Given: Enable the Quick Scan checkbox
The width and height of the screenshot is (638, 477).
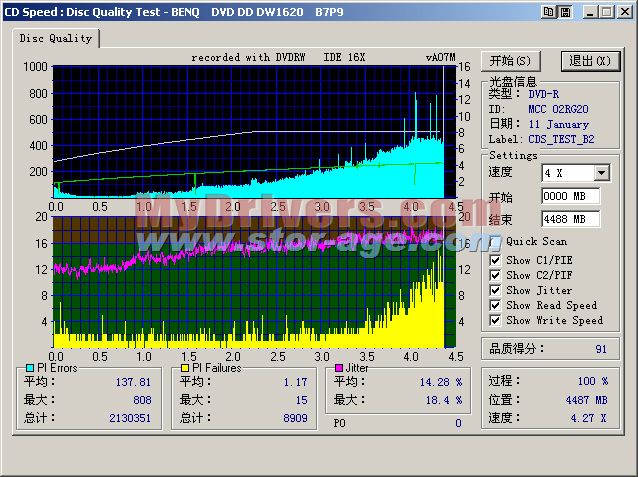Looking at the screenshot, I should 496,241.
